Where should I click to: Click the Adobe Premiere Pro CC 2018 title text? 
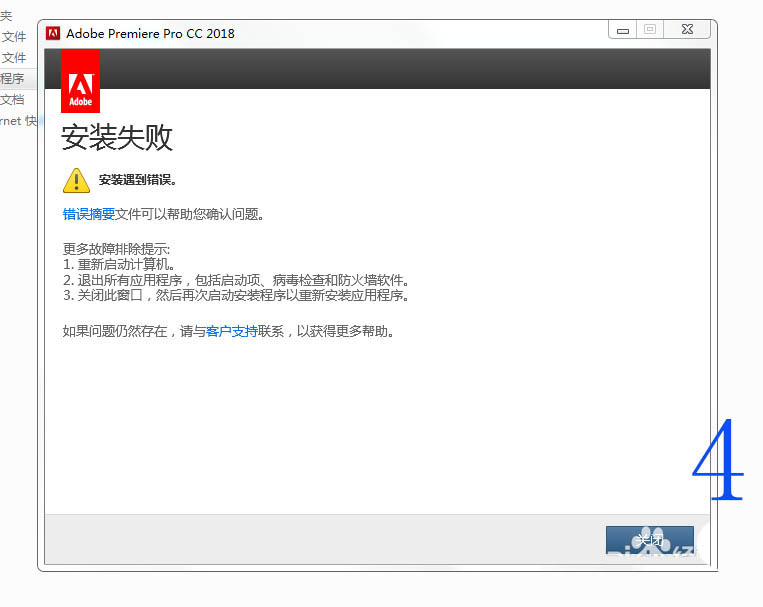coord(150,34)
